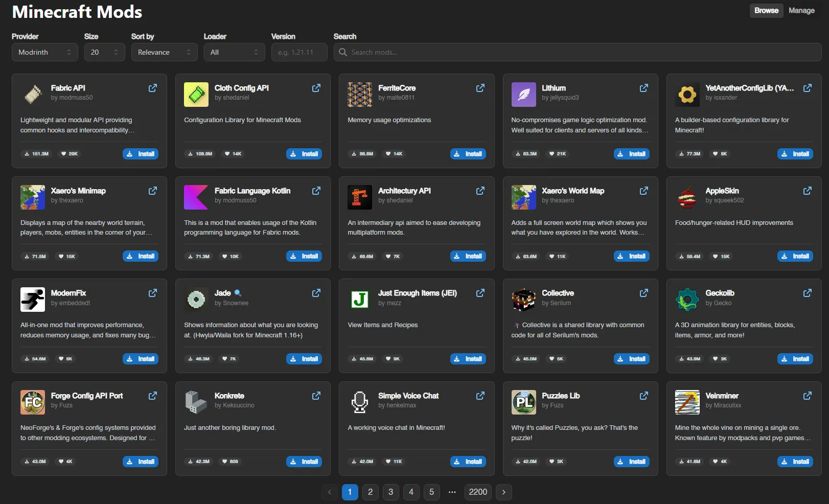This screenshot has width=829, height=504.
Task: Jump to last page 2200
Action: click(x=478, y=492)
